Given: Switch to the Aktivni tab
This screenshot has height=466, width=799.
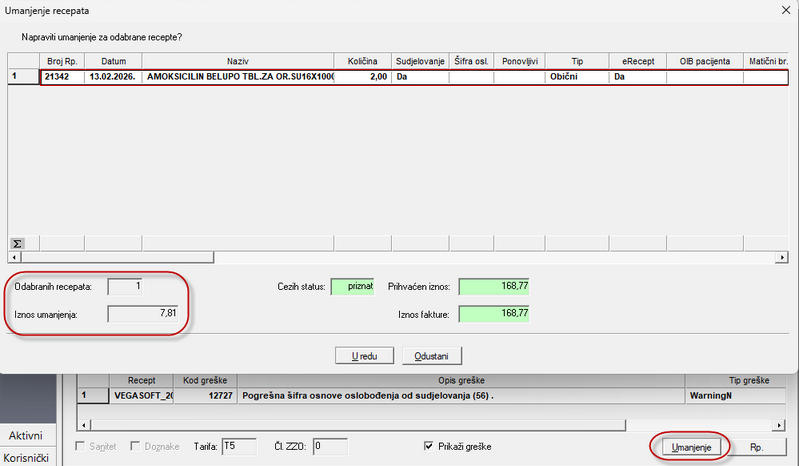Looking at the screenshot, I should tap(26, 435).
